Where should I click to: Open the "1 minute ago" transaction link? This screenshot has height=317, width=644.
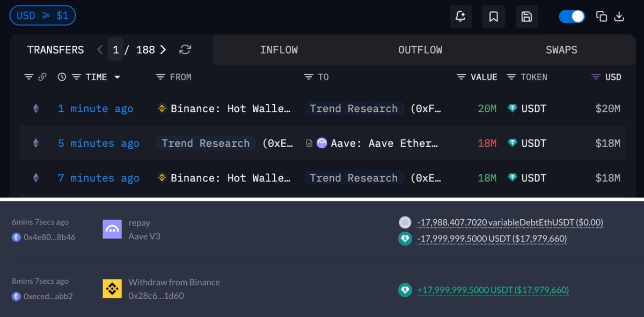pos(96,109)
